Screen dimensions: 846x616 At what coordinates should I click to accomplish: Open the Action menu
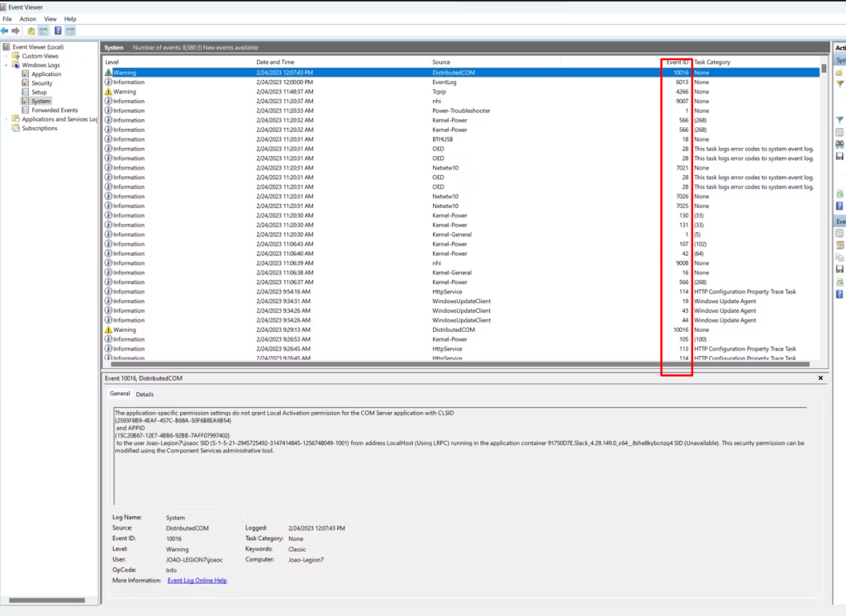pos(28,18)
